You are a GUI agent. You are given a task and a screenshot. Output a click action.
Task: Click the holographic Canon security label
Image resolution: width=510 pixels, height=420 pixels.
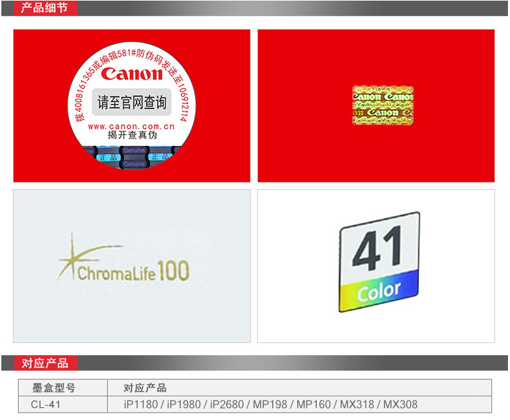pyautogui.click(x=383, y=105)
